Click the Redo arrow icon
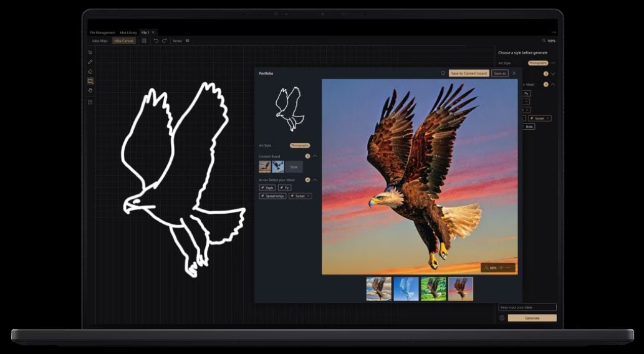The height and width of the screenshot is (354, 644). tap(165, 41)
